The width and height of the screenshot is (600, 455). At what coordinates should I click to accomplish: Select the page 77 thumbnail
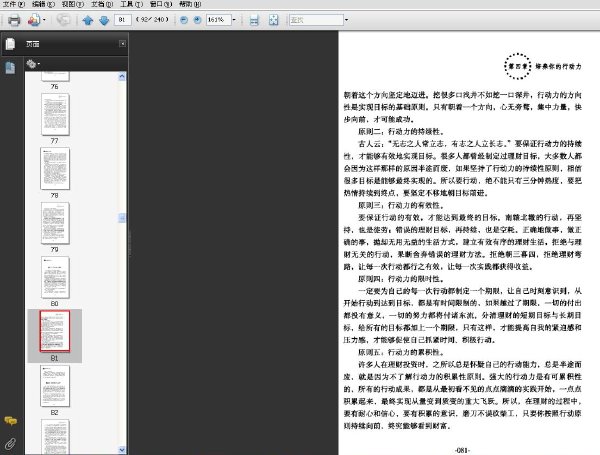point(55,114)
